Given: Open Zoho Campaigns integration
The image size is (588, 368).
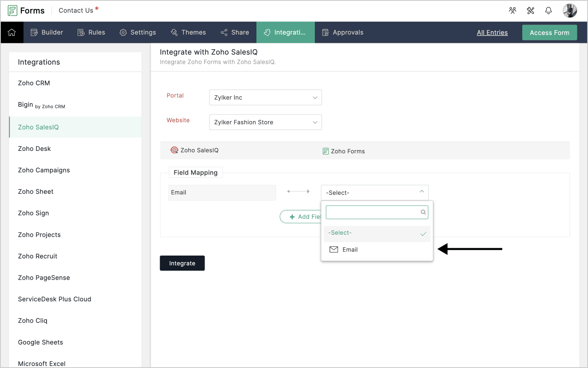Looking at the screenshot, I should [x=75, y=170].
